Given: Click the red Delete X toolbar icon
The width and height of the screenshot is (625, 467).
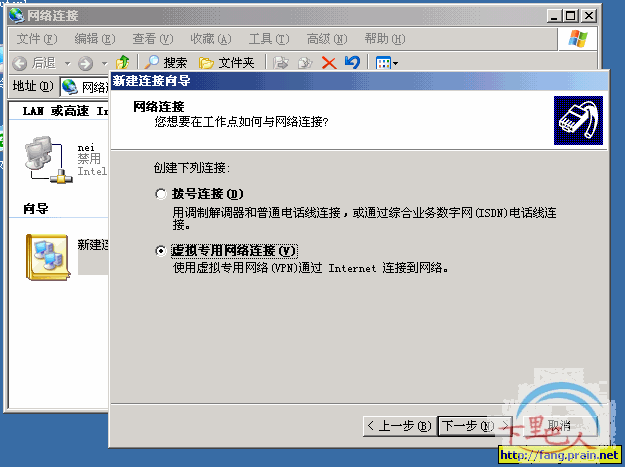Looking at the screenshot, I should [x=328, y=62].
